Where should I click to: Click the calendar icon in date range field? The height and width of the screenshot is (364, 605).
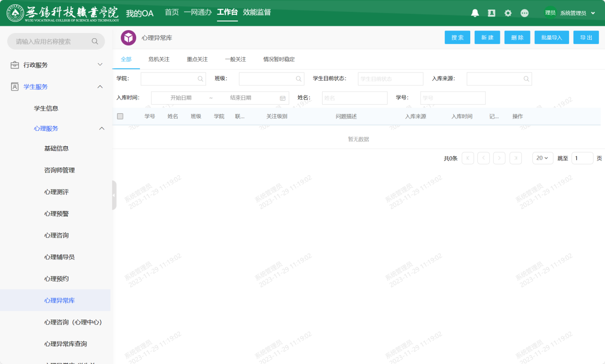[x=282, y=98]
